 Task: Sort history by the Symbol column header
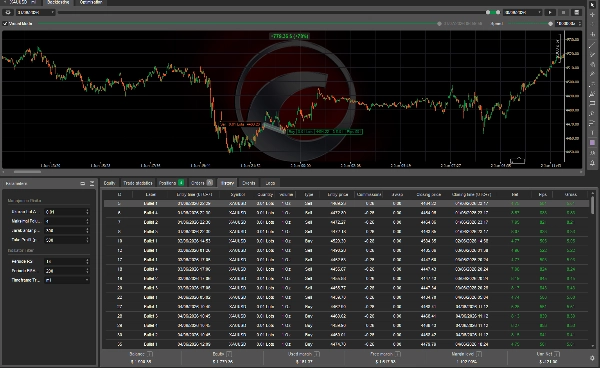point(238,195)
